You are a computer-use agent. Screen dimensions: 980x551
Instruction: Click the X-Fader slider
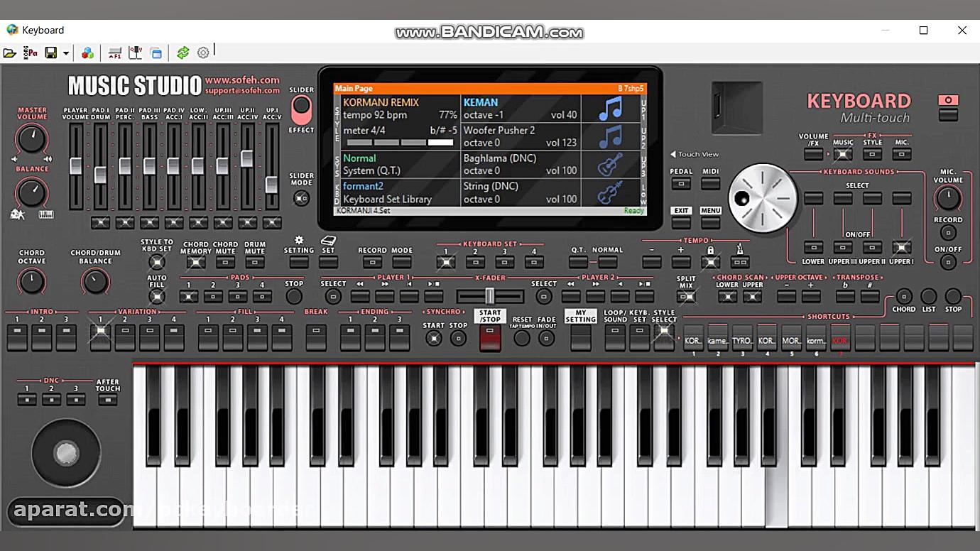point(489,295)
